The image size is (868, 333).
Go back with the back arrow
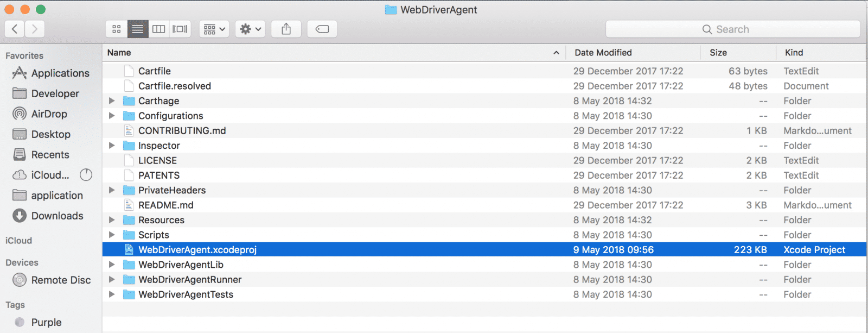click(x=15, y=29)
